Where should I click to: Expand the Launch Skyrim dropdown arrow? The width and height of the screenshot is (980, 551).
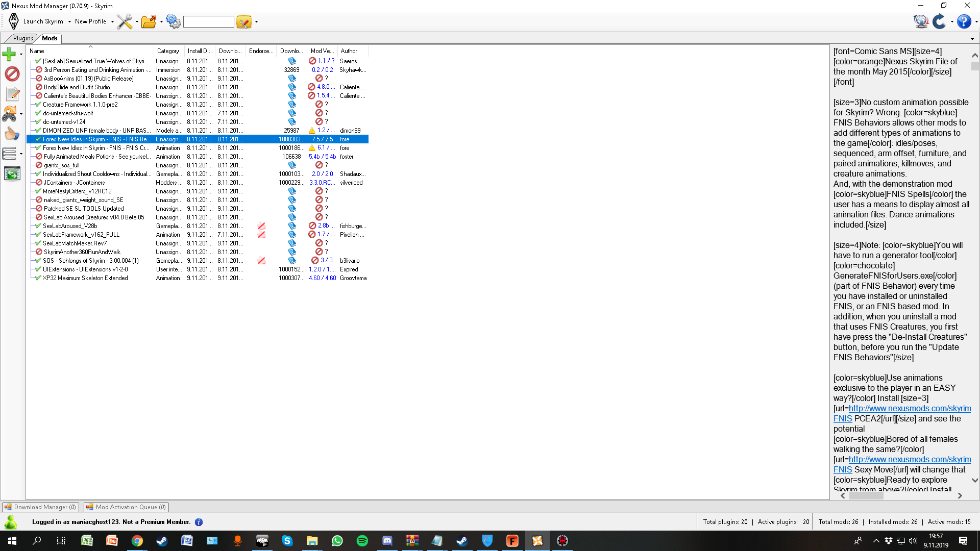(69, 22)
